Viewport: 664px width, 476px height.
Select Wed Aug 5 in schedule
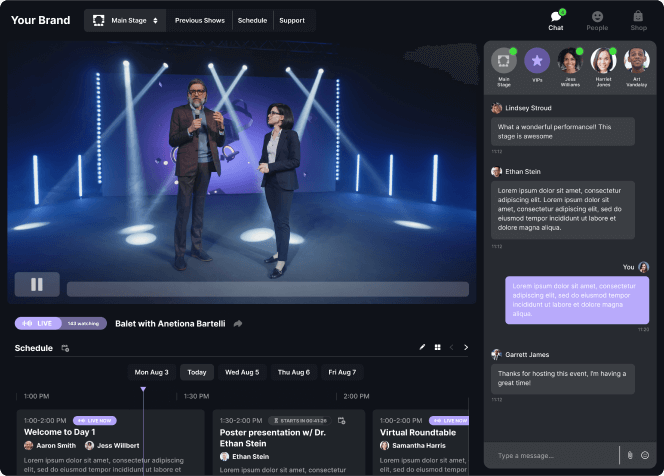click(242, 372)
